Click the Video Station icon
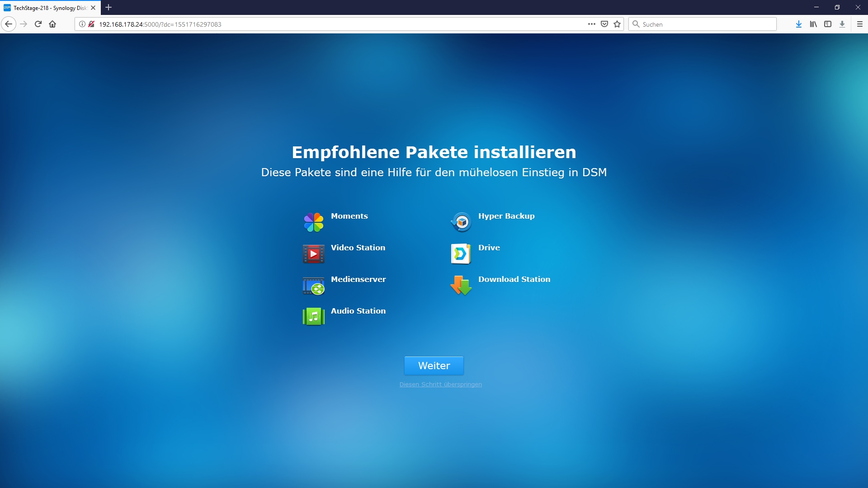Screen dimensions: 868x488 313,253
